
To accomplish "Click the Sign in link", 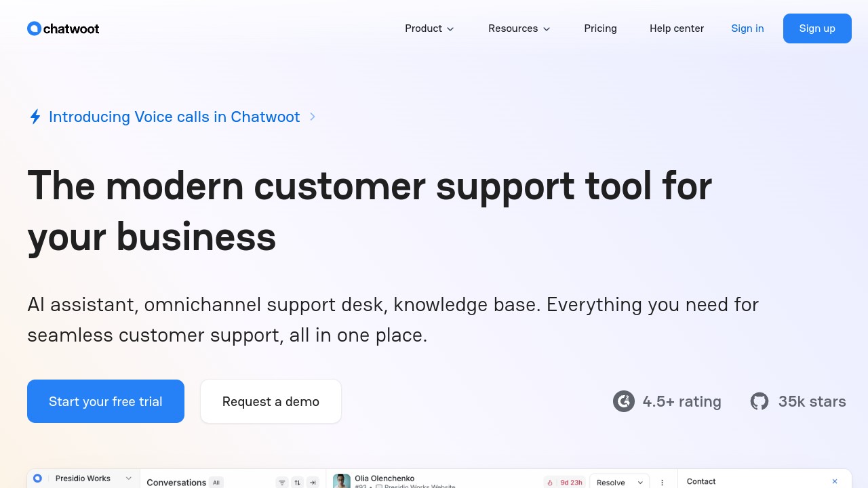I will [747, 28].
